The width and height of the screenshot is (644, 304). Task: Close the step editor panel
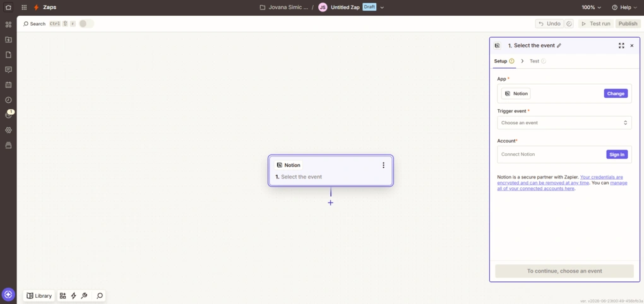(632, 45)
